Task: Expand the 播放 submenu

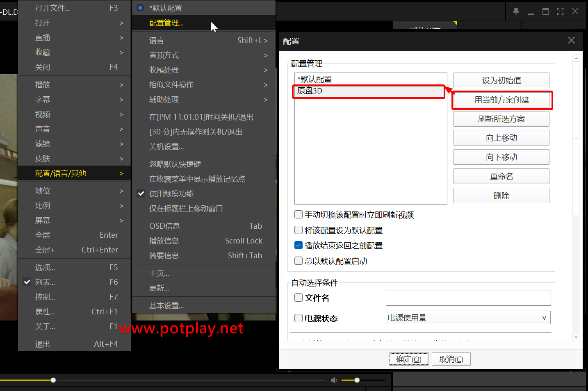Action: coord(75,85)
